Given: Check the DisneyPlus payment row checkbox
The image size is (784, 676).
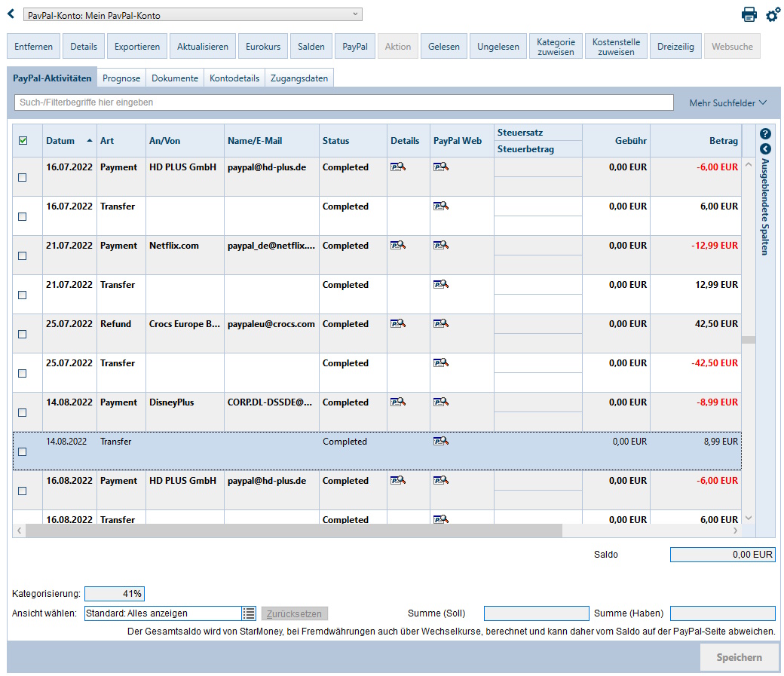Looking at the screenshot, I should pyautogui.click(x=23, y=412).
